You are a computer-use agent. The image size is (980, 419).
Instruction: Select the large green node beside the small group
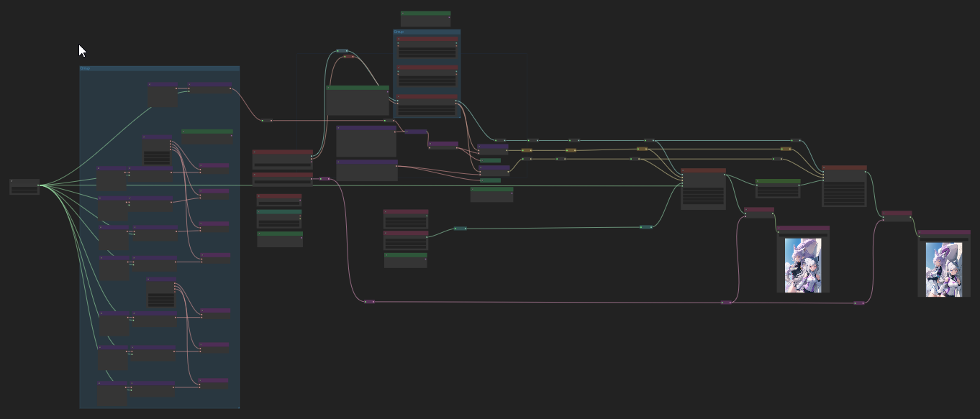(x=358, y=101)
